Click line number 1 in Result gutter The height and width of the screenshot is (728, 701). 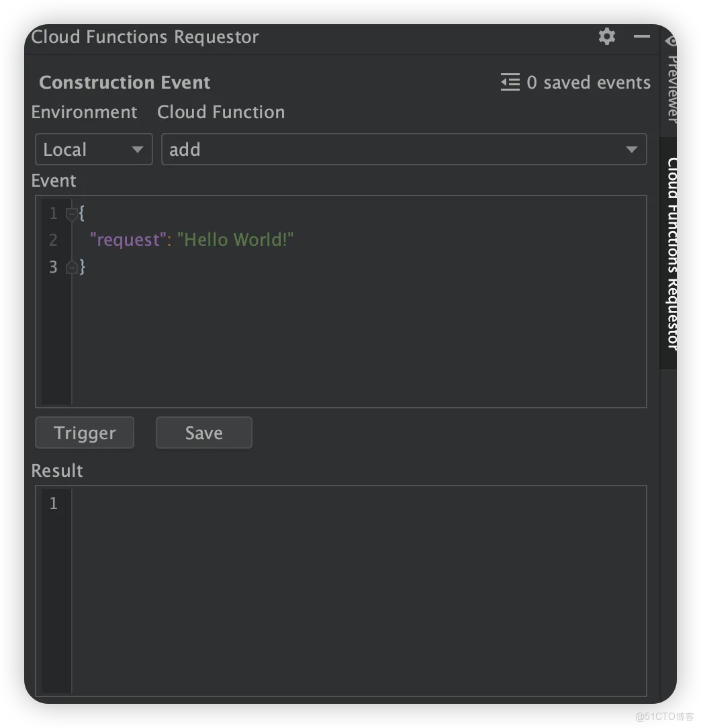(x=54, y=503)
